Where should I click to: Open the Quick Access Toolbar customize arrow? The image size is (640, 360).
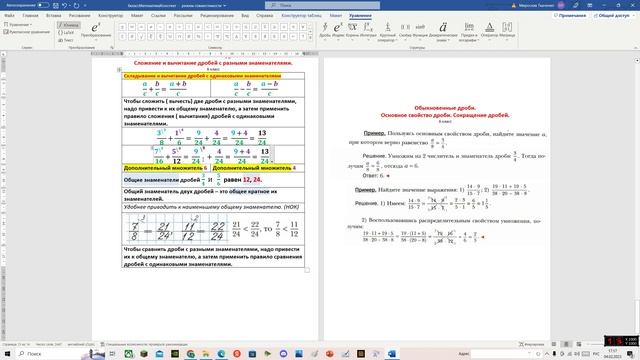tap(85, 6)
